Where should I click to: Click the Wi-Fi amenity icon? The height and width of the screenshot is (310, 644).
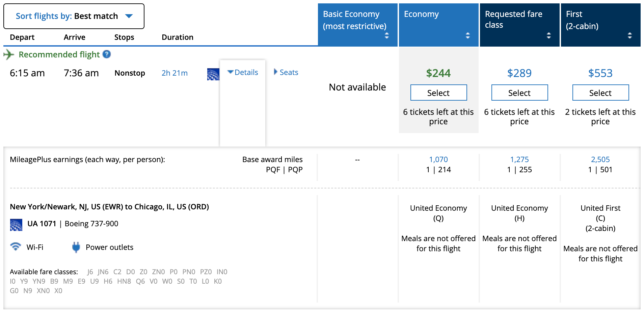pyautogui.click(x=16, y=247)
